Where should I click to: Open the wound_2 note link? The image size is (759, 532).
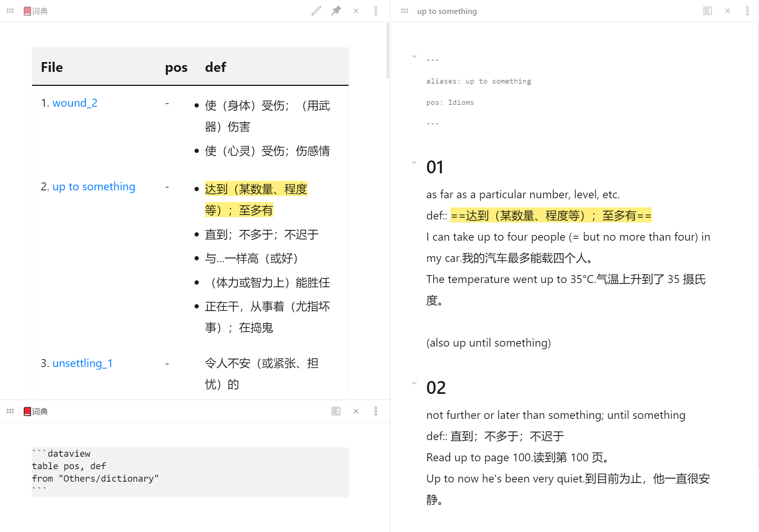[x=75, y=103]
